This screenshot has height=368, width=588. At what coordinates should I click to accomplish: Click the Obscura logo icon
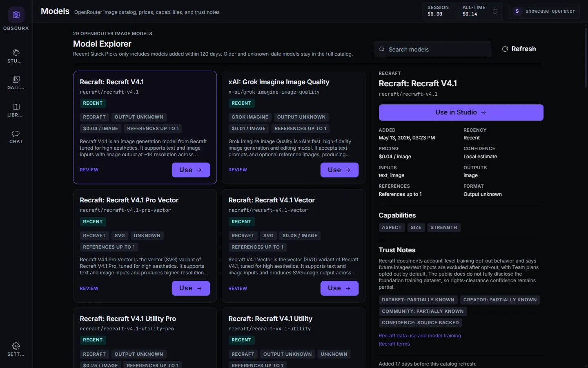pyautogui.click(x=16, y=15)
